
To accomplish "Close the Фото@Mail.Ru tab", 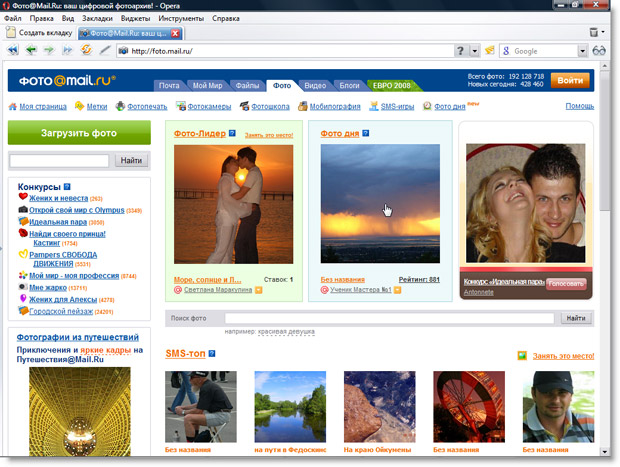I will pos(175,33).
